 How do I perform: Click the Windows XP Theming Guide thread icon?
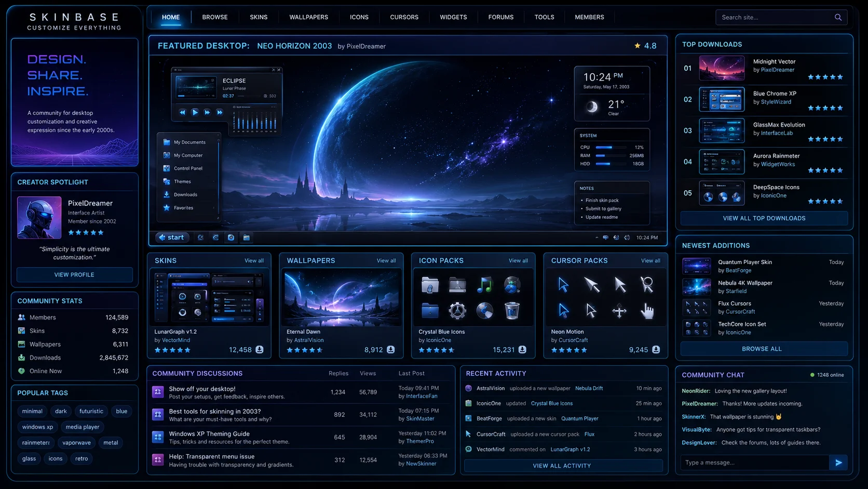click(x=158, y=437)
